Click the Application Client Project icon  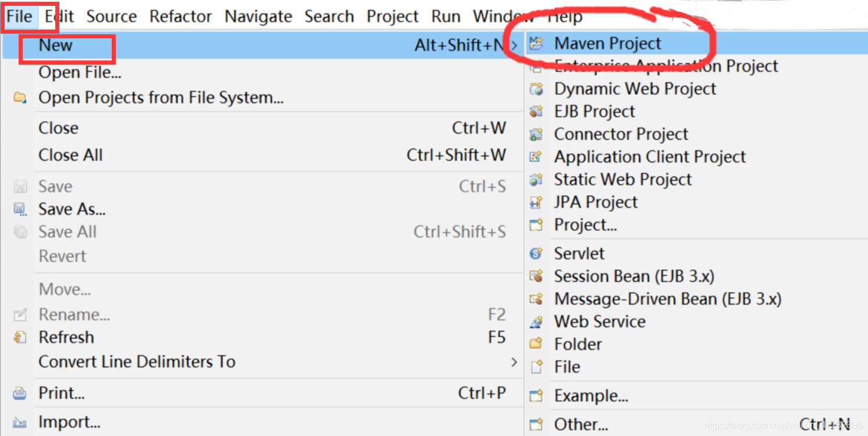click(x=536, y=157)
